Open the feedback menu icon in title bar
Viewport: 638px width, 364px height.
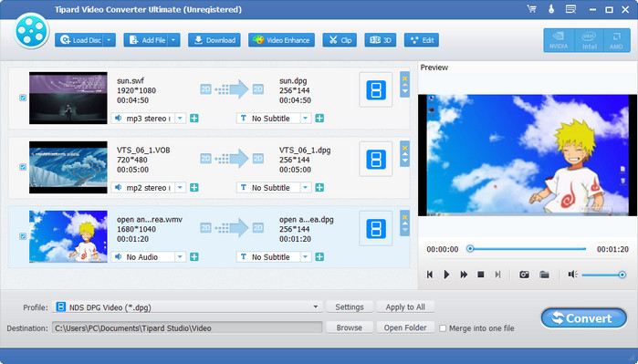[x=570, y=9]
